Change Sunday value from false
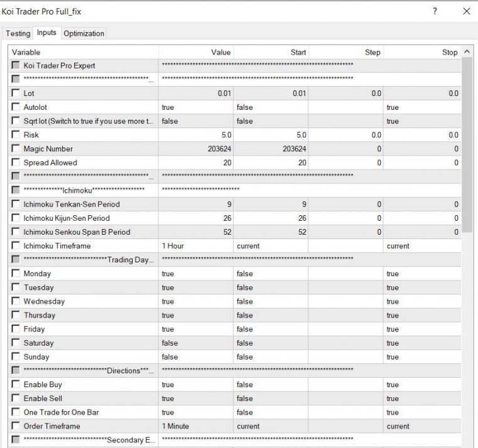Image resolution: width=478 pixels, height=448 pixels. pyautogui.click(x=195, y=357)
